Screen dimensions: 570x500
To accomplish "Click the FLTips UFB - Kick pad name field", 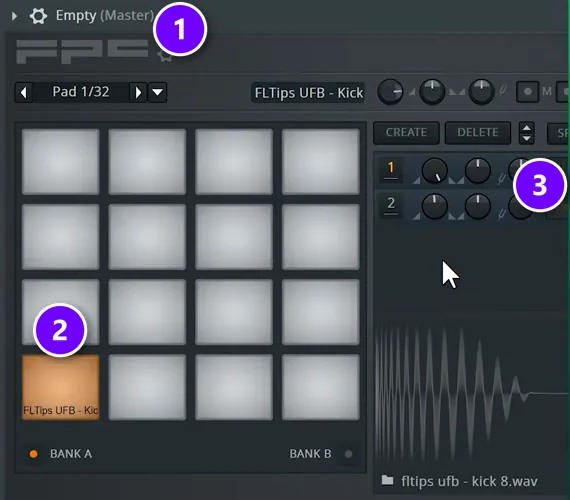I will [x=308, y=93].
